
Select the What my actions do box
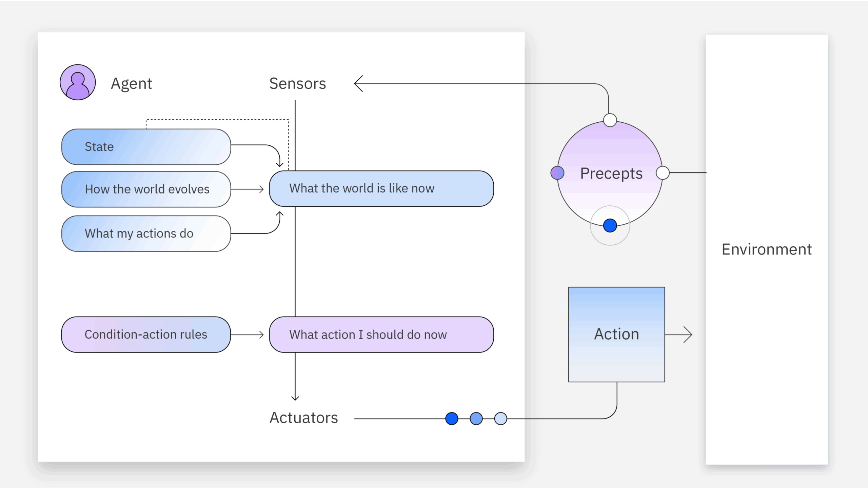coord(146,233)
